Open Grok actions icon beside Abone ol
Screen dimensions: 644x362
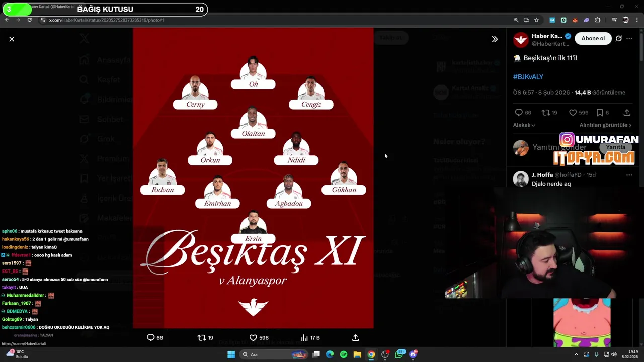coord(618,38)
